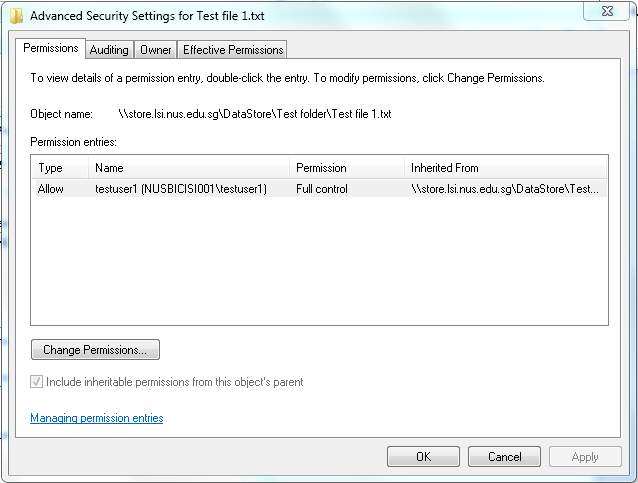The height and width of the screenshot is (483, 638).
Task: Open the Owner tab
Action: (x=155, y=50)
